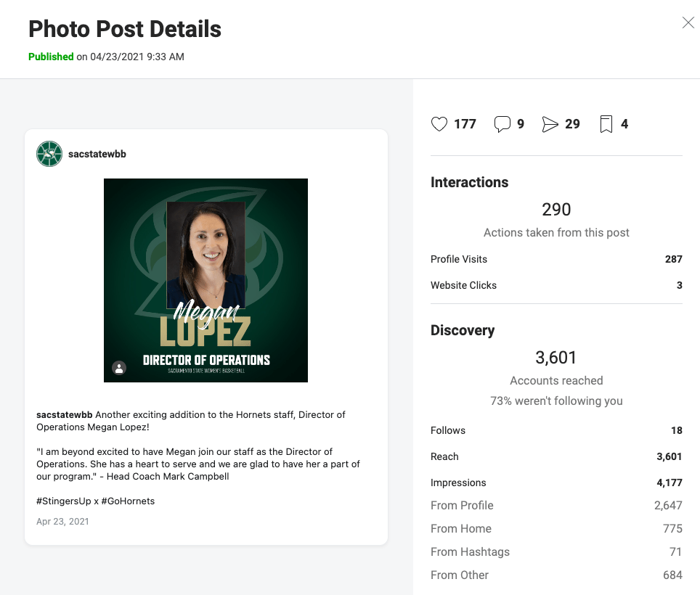
Task: Click the Published status label
Action: (x=51, y=57)
